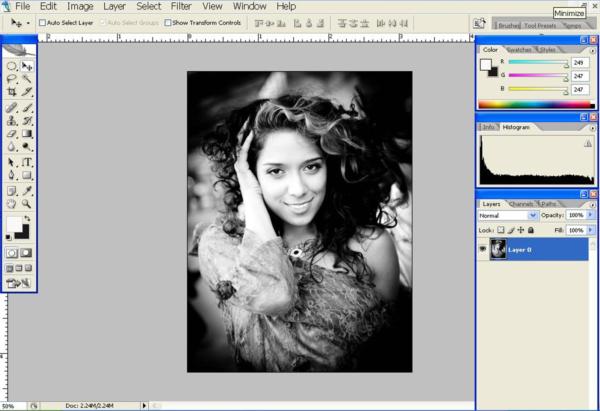Reset default foreground and background colors
This screenshot has height=411, width=600.
8,237
